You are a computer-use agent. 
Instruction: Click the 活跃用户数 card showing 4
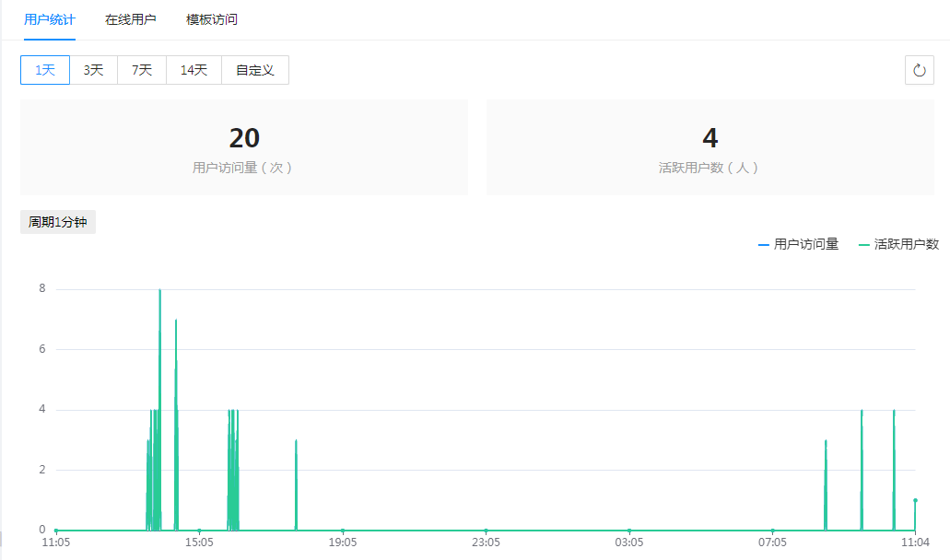[710, 147]
